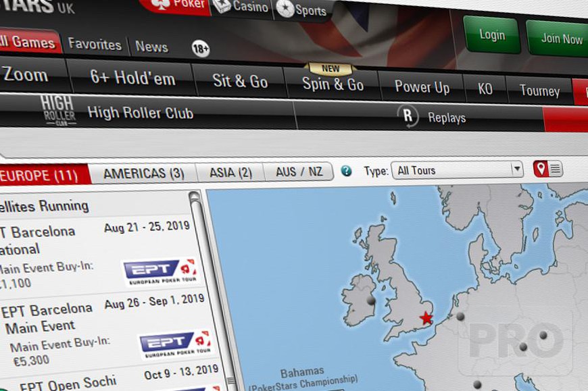
Task: Show the Americas (3) region tab
Action: click(144, 174)
